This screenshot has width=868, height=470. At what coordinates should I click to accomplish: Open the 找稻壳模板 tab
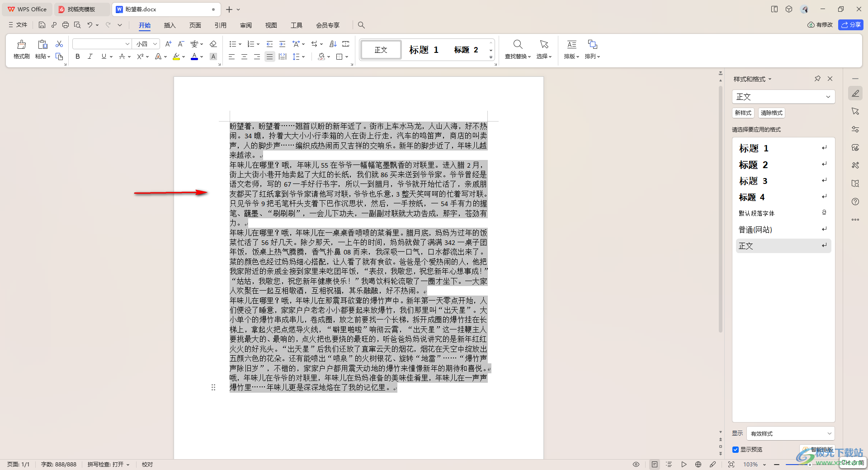[x=81, y=9]
